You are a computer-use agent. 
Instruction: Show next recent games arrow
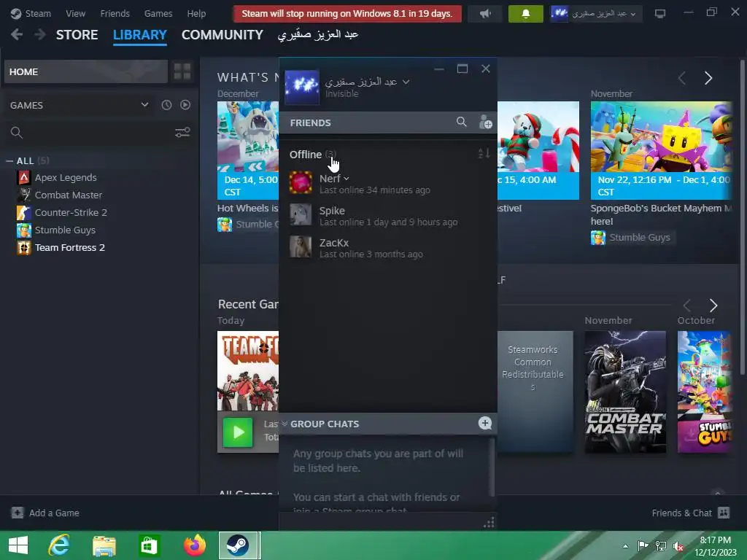[713, 306]
